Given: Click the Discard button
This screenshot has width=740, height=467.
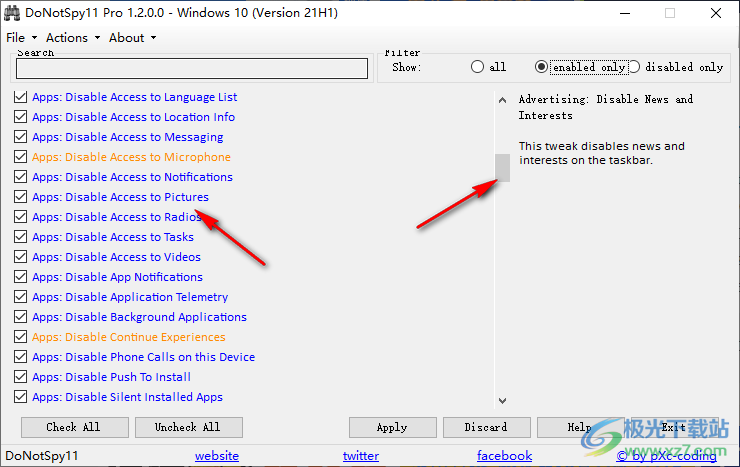Looking at the screenshot, I should (x=487, y=427).
